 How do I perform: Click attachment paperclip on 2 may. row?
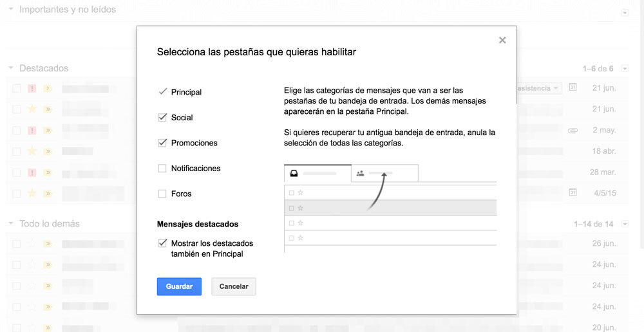coord(573,131)
